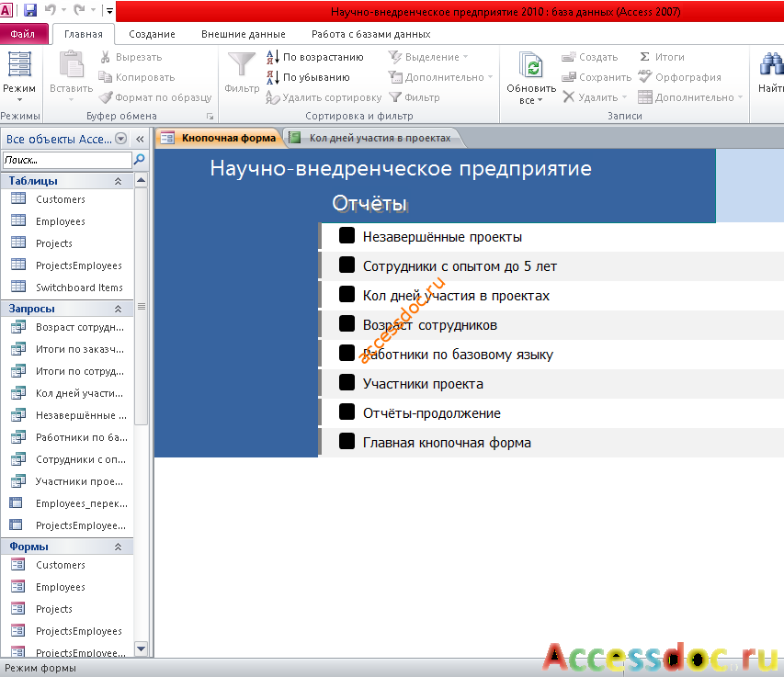The width and height of the screenshot is (784, 677).
Task: Click button next to Участники проекта
Action: point(347,382)
